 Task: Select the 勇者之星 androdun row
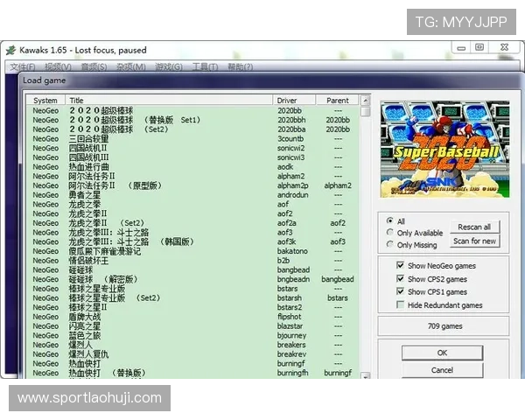coord(192,195)
